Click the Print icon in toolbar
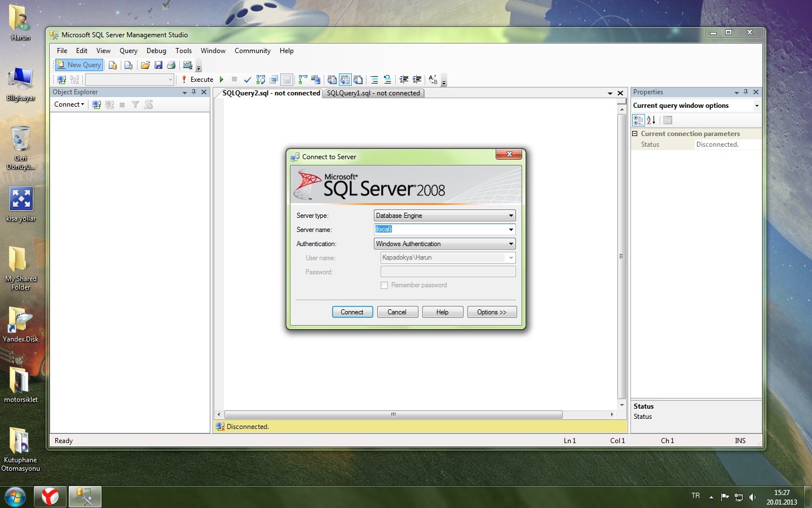Screen dimensions: 812x508 171,65
